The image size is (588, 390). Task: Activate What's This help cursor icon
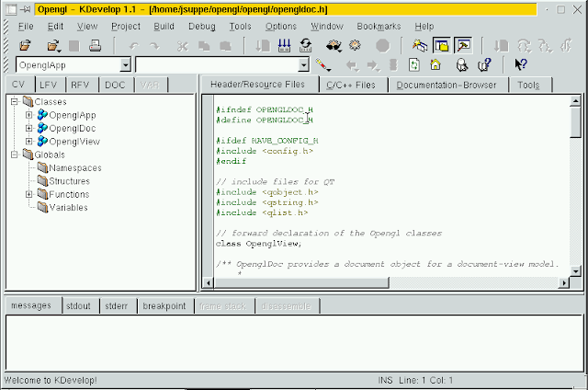(521, 65)
